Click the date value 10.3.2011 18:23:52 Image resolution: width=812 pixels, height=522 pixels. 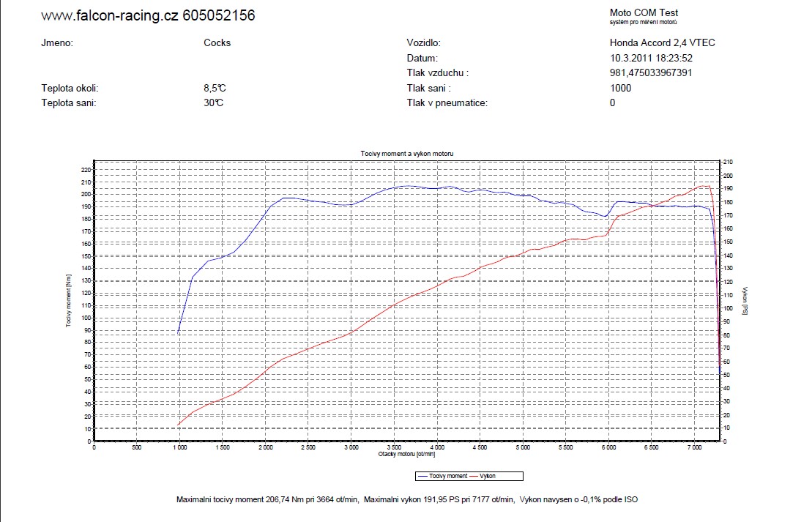click(x=651, y=58)
